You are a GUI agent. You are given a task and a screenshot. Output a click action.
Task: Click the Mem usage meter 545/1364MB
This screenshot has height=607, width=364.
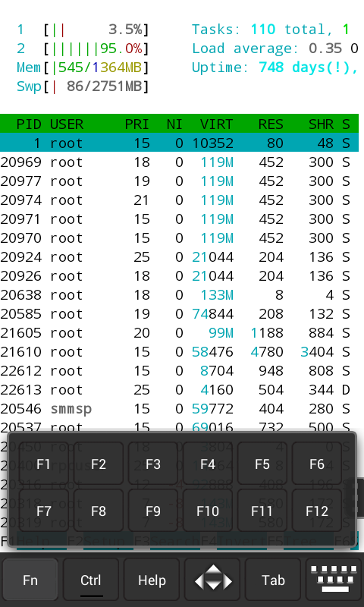[x=83, y=68]
